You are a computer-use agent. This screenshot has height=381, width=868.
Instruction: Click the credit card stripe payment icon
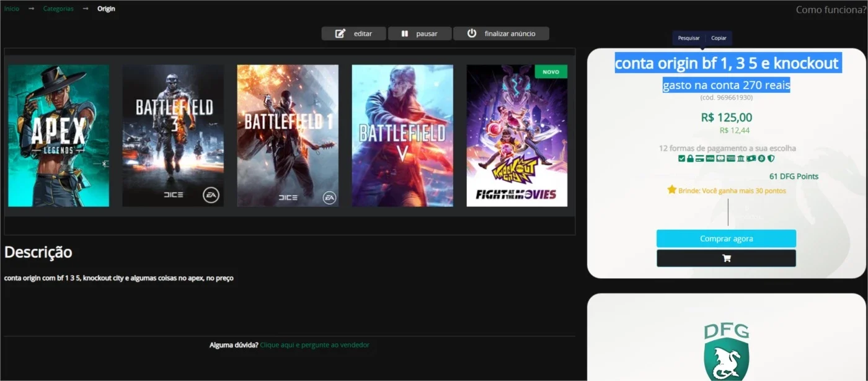[699, 159]
